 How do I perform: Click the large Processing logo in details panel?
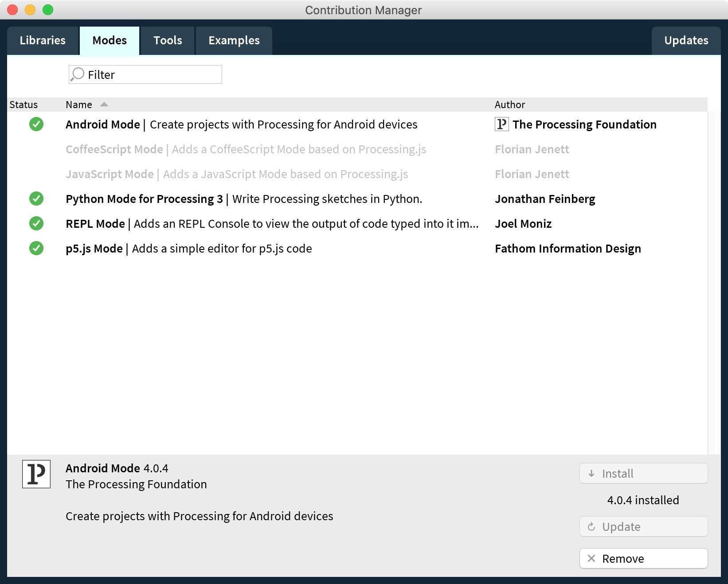coord(36,474)
